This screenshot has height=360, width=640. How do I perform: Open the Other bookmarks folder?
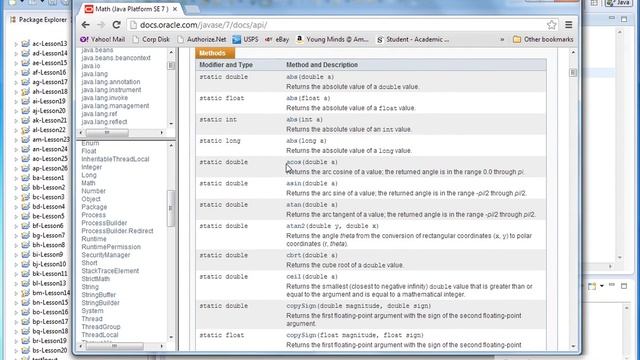(x=543, y=40)
